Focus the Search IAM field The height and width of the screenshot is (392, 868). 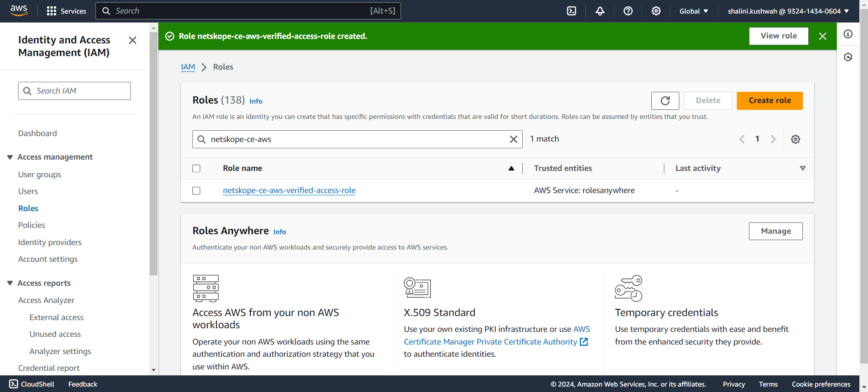74,91
